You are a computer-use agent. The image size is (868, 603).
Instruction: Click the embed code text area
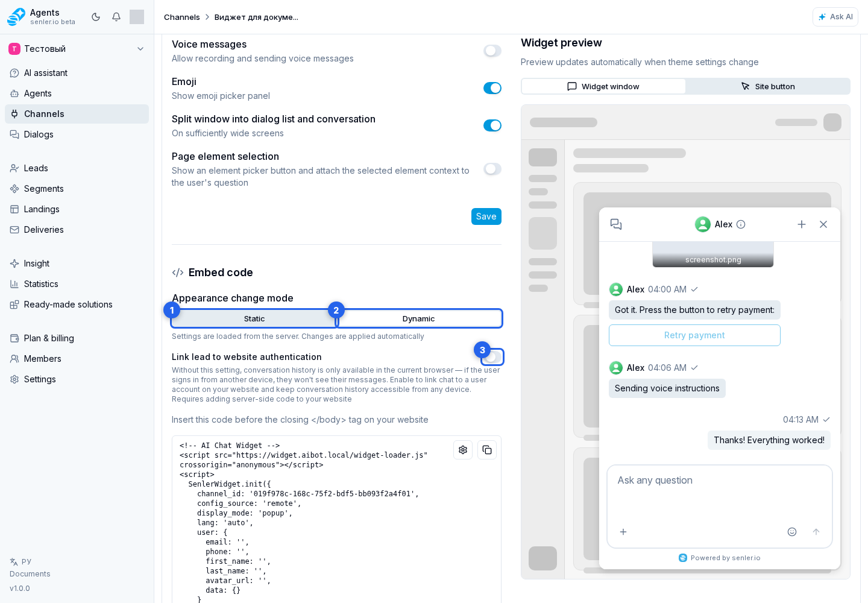pos(336,519)
